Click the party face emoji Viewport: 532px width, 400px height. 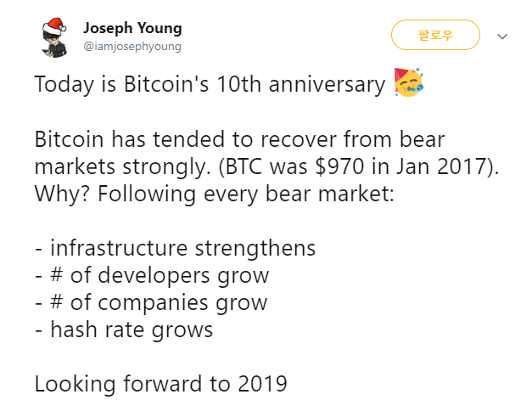click(x=408, y=82)
